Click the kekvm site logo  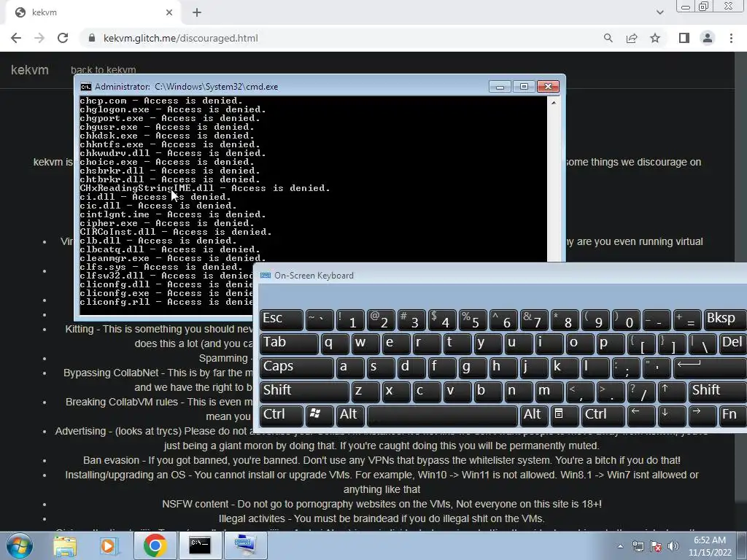click(29, 70)
